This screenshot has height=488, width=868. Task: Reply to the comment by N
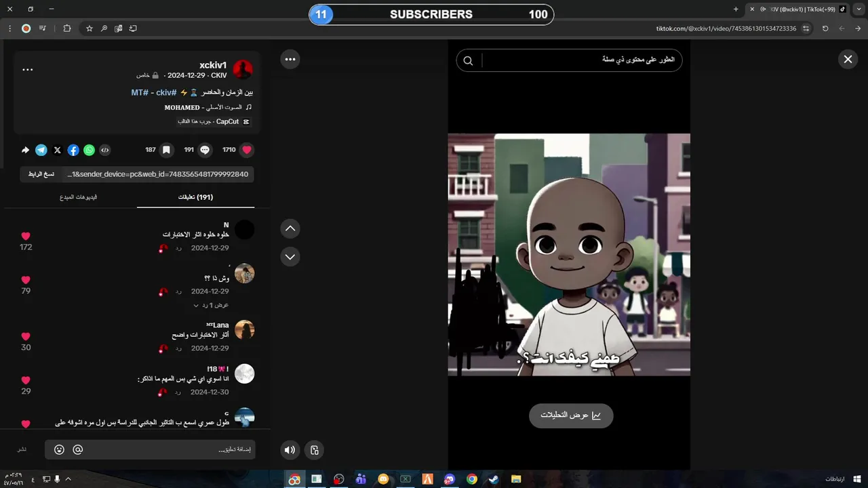178,248
